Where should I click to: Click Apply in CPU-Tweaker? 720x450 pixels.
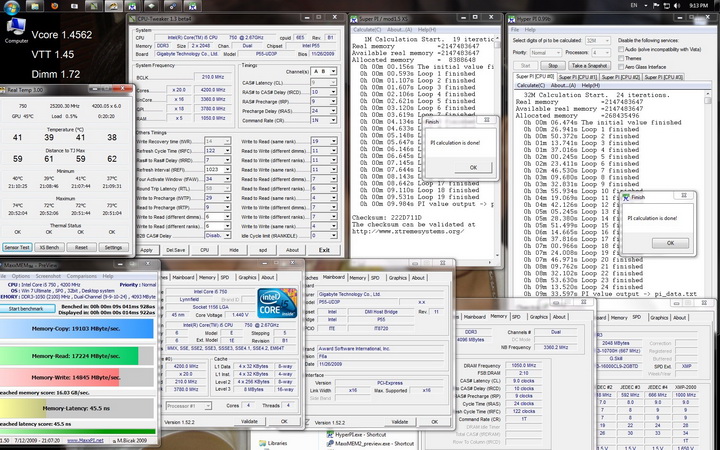147,250
